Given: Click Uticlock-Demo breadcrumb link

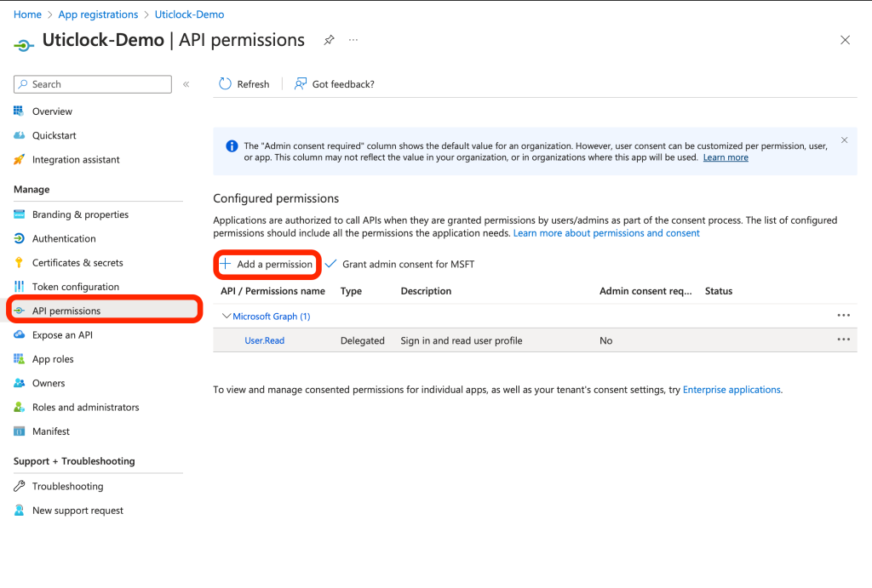Looking at the screenshot, I should pyautogui.click(x=189, y=14).
